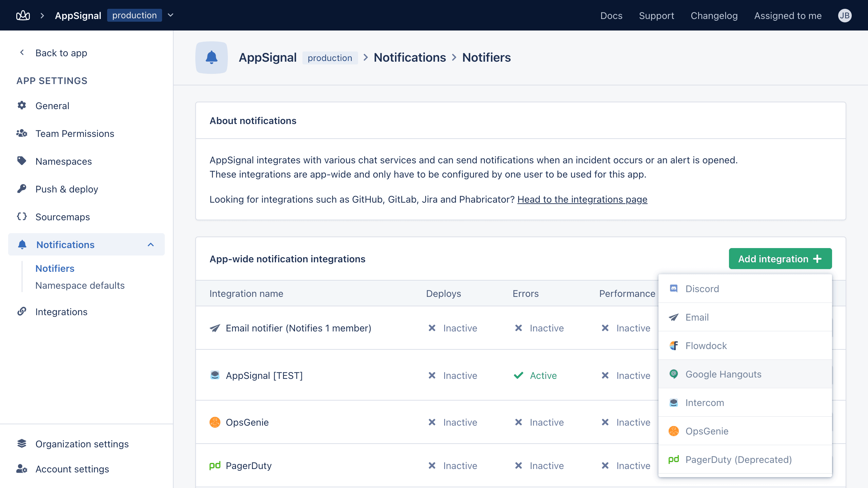This screenshot has width=868, height=488.
Task: Select PagerDuty (Deprecated) from integration menu
Action: 745,460
